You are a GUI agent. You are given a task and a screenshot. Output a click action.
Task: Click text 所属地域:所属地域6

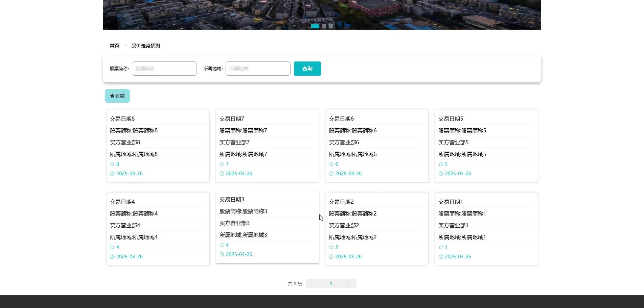353,154
